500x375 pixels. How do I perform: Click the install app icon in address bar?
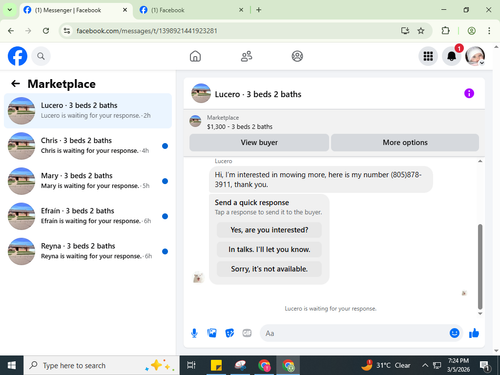(405, 31)
